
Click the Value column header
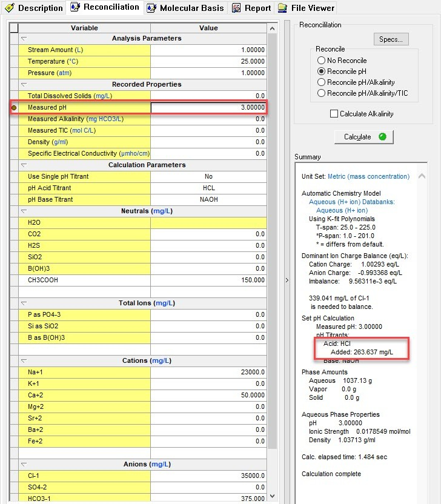tap(208, 28)
